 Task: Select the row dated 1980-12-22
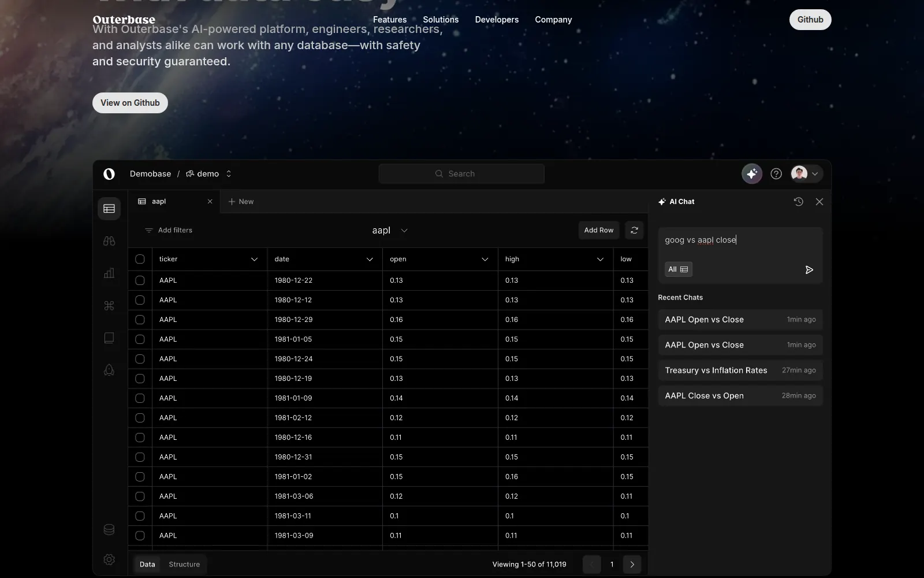140,280
